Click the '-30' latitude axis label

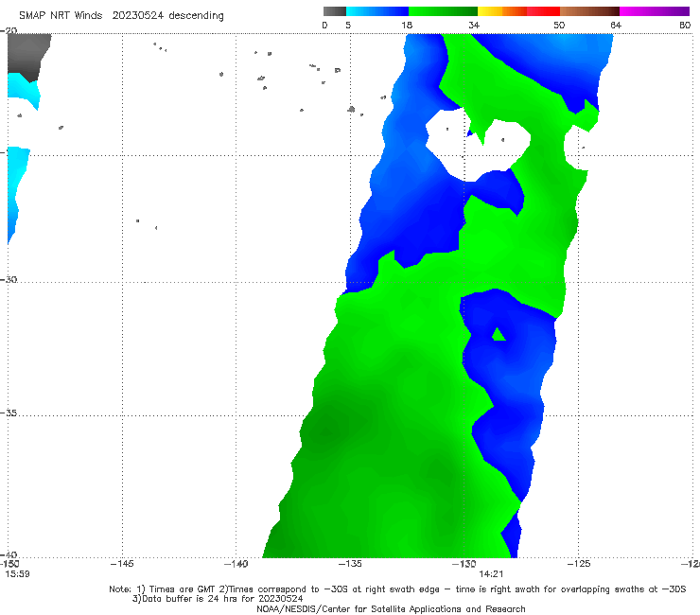pos(9,279)
